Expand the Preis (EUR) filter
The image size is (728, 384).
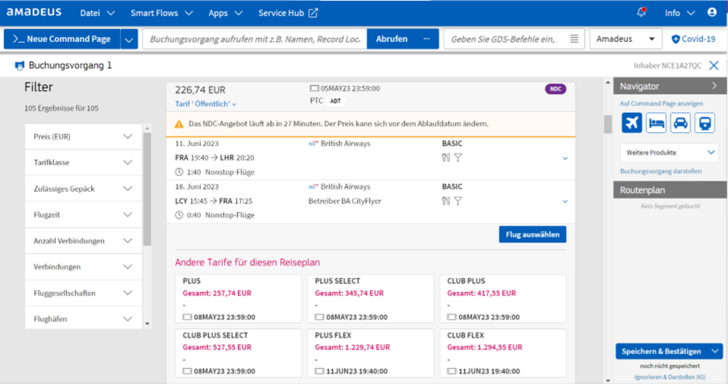(x=83, y=137)
